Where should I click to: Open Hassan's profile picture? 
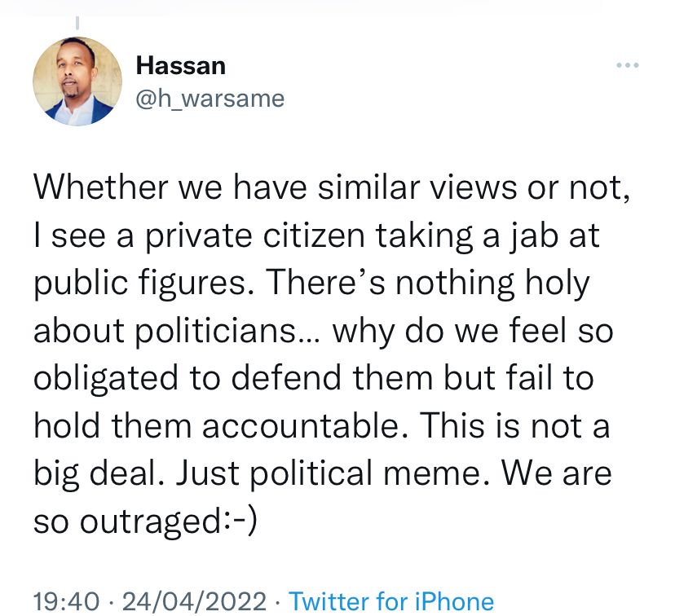77,81
